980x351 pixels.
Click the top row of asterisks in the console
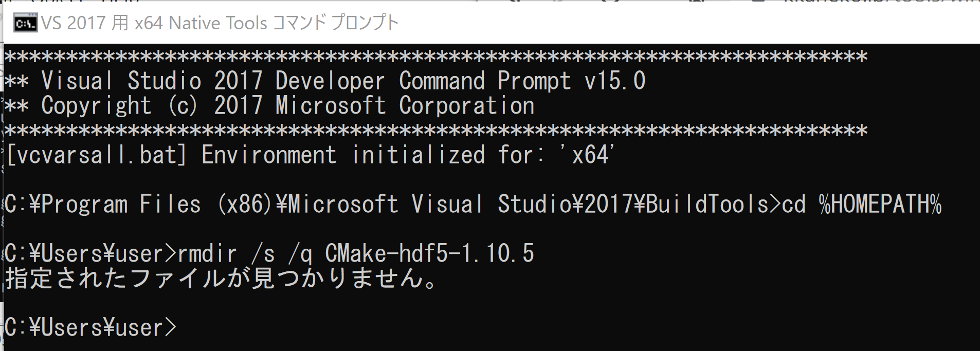(x=436, y=57)
